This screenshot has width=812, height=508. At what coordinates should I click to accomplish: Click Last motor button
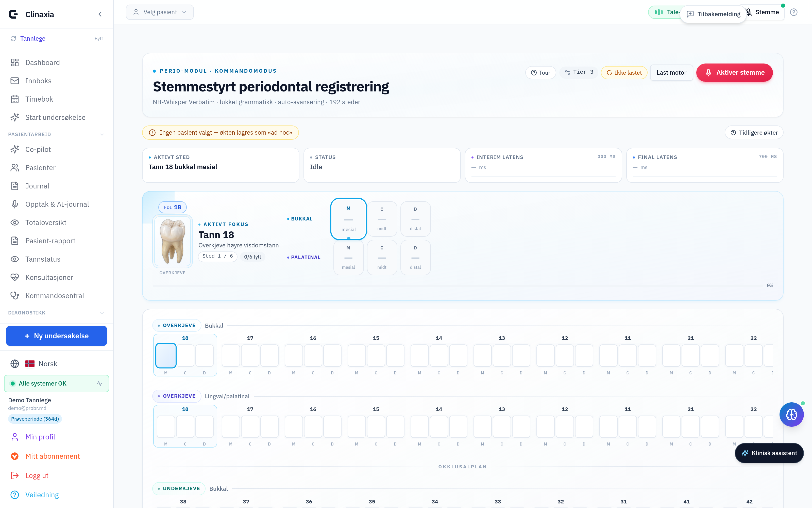671,73
